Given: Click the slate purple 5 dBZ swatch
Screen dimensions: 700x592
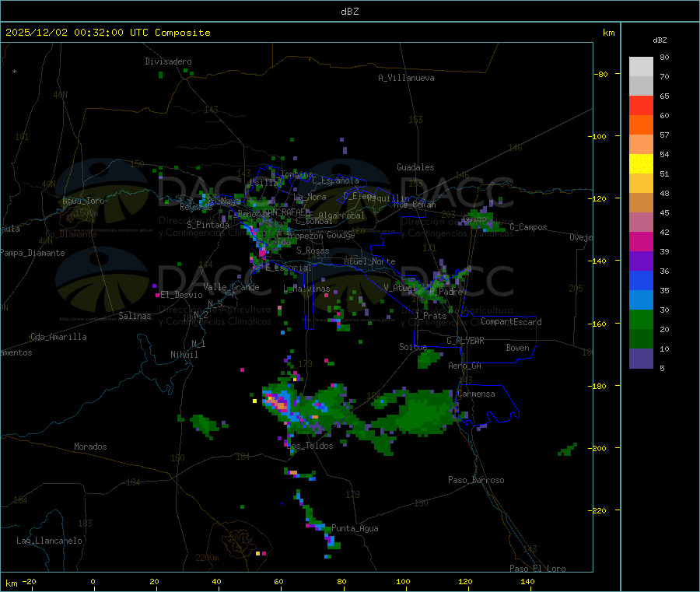Looking at the screenshot, I should (x=641, y=359).
